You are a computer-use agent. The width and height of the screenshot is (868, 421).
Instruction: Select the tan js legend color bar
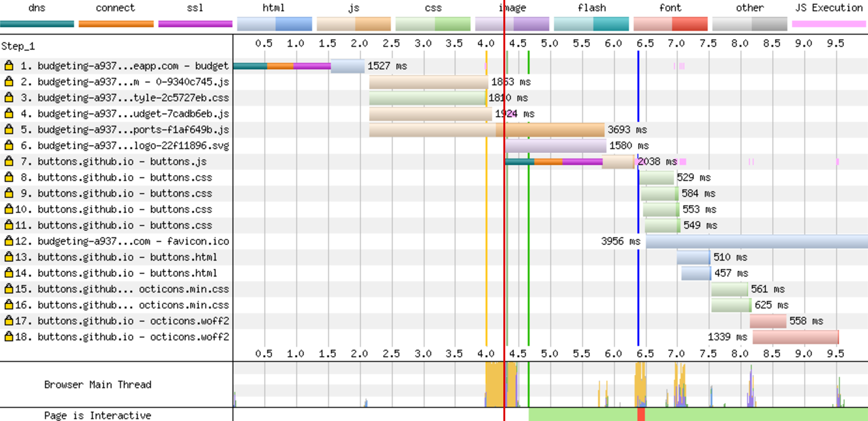coord(354,24)
